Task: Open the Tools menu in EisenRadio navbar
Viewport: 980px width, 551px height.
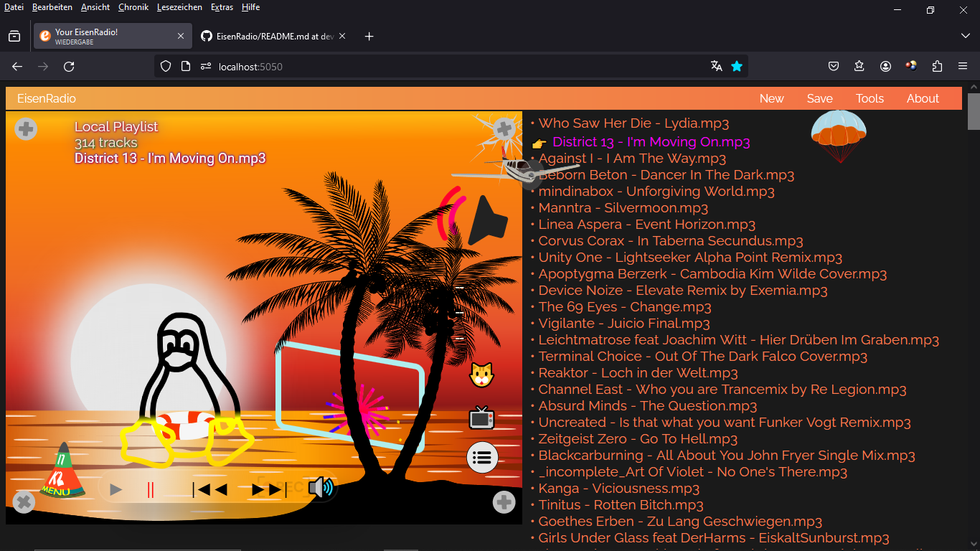Action: tap(870, 99)
